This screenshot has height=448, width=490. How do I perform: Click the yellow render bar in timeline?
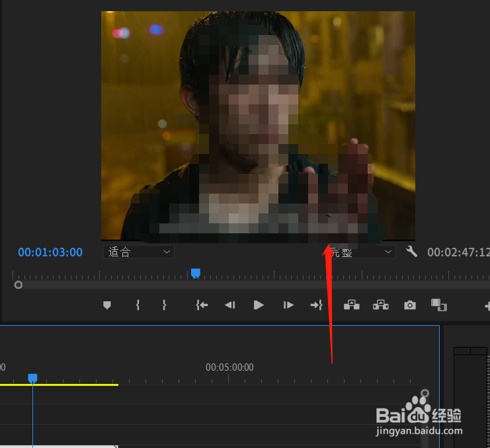(x=59, y=385)
